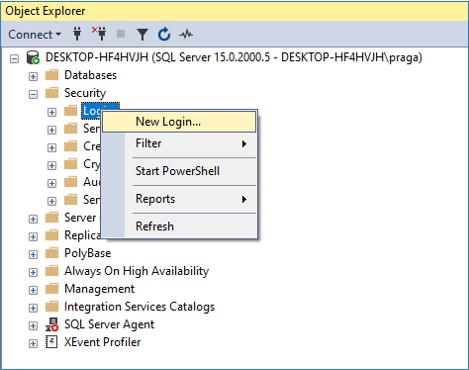Click the Refresh circular arrow icon
The height and width of the screenshot is (370, 469).
point(164,34)
